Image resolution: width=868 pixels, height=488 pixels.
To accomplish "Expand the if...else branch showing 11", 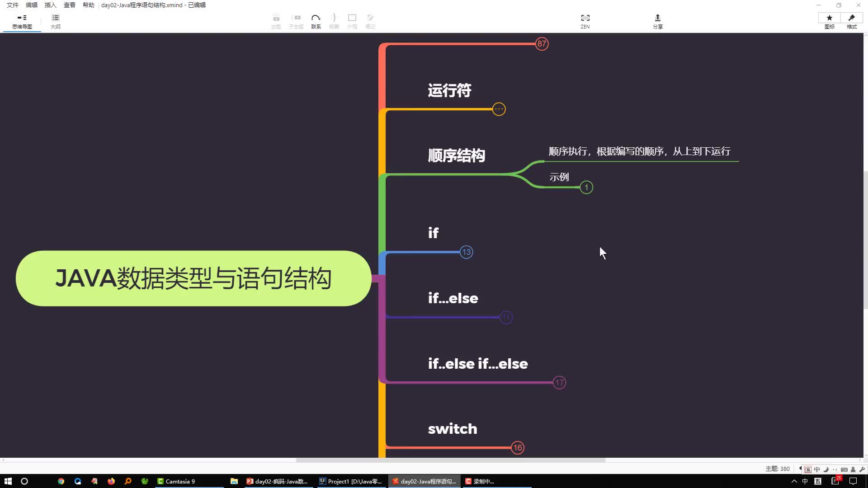I will pyautogui.click(x=506, y=317).
